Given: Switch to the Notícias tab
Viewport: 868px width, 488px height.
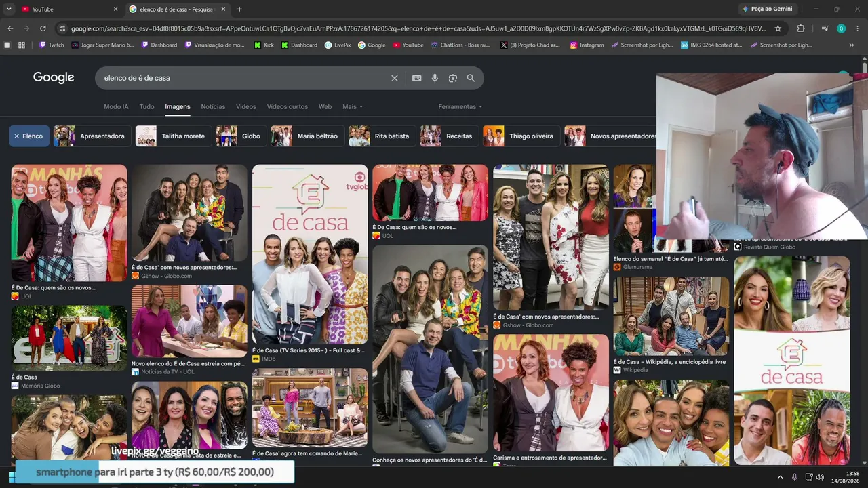Looking at the screenshot, I should [213, 106].
